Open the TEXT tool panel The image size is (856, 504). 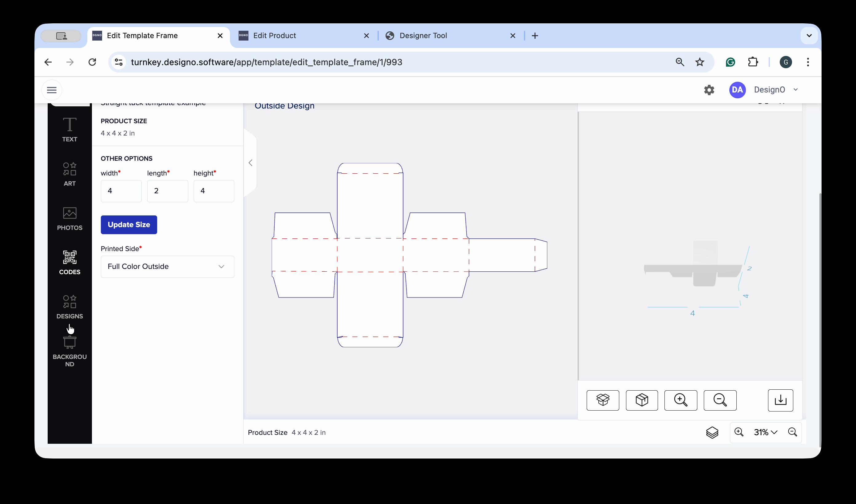click(69, 129)
